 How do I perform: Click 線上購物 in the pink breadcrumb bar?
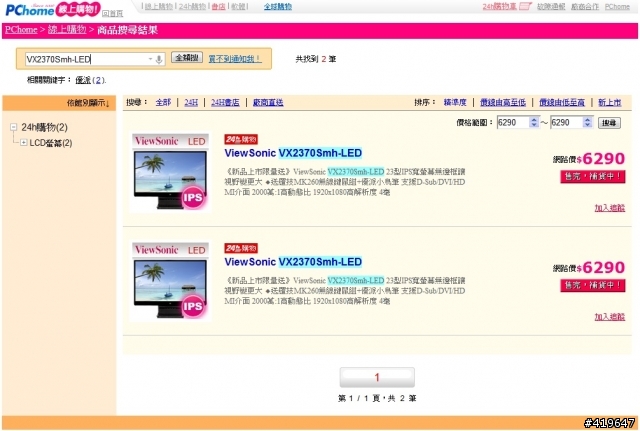tap(67, 30)
